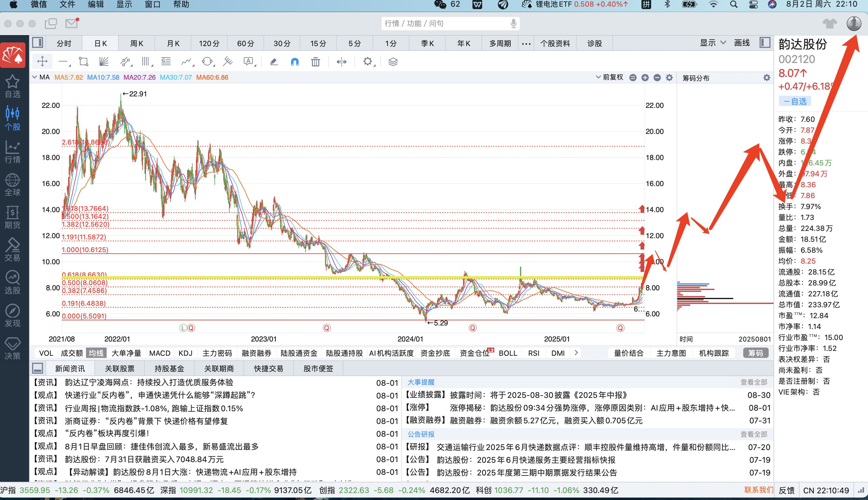This screenshot has width=868, height=500.
Task: Switch to 关联股票 related stocks tab
Action: click(x=119, y=368)
